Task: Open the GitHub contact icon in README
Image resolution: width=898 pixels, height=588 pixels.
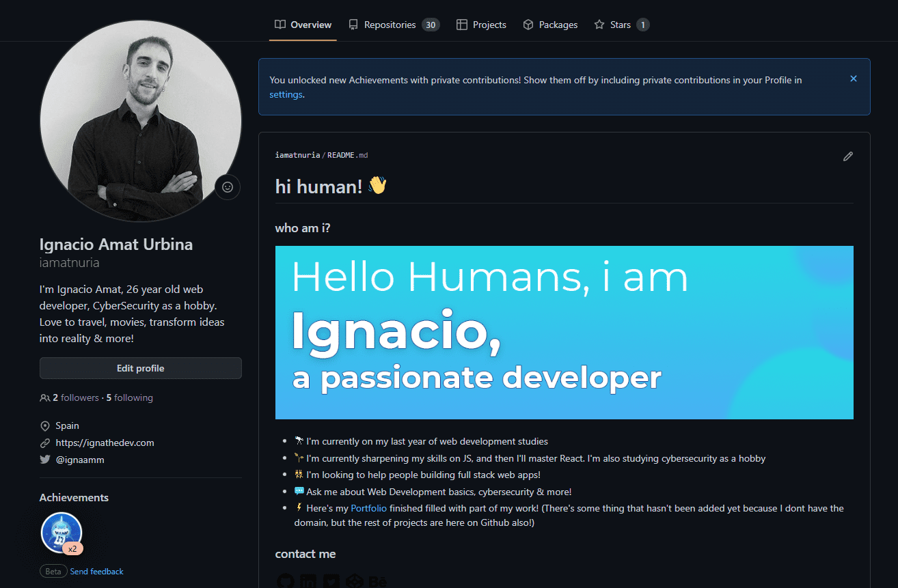Action: pyautogui.click(x=286, y=582)
